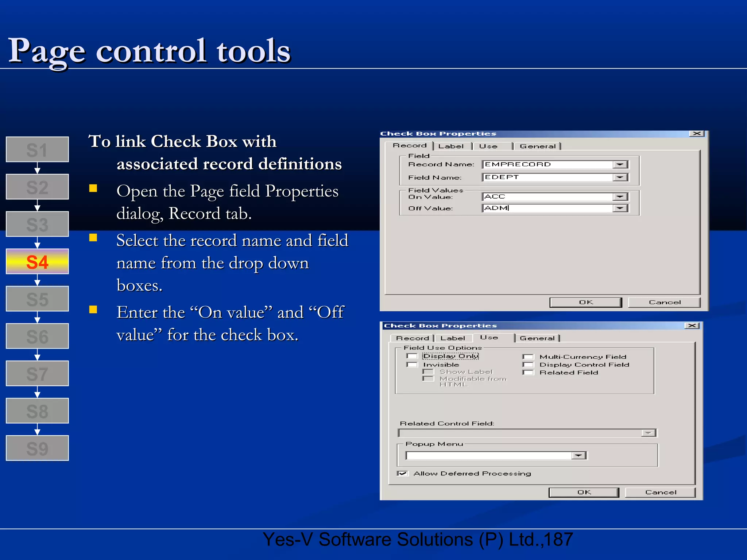Open General tab in upper Check Box Properties dialog
This screenshot has width=747, height=560.
coord(538,146)
